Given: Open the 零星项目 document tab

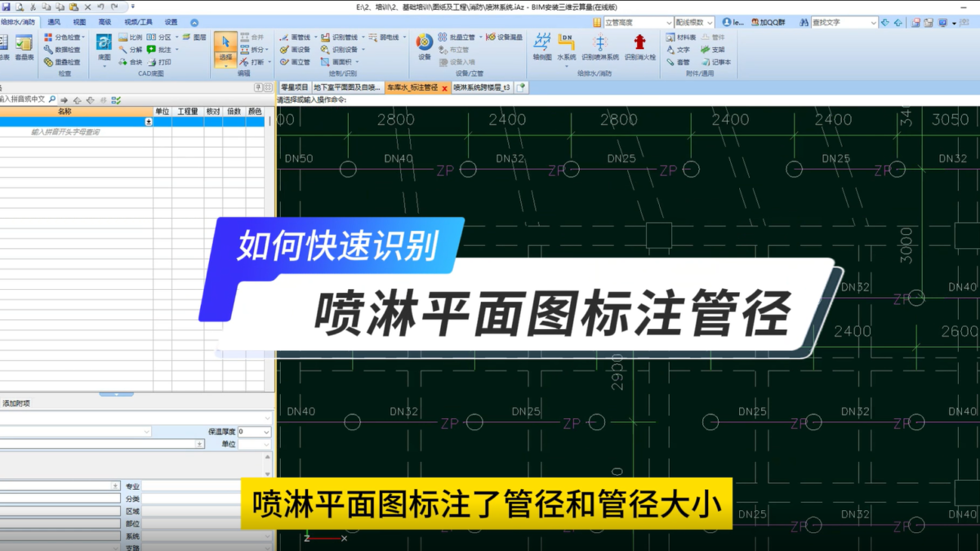Looking at the screenshot, I should coord(294,87).
